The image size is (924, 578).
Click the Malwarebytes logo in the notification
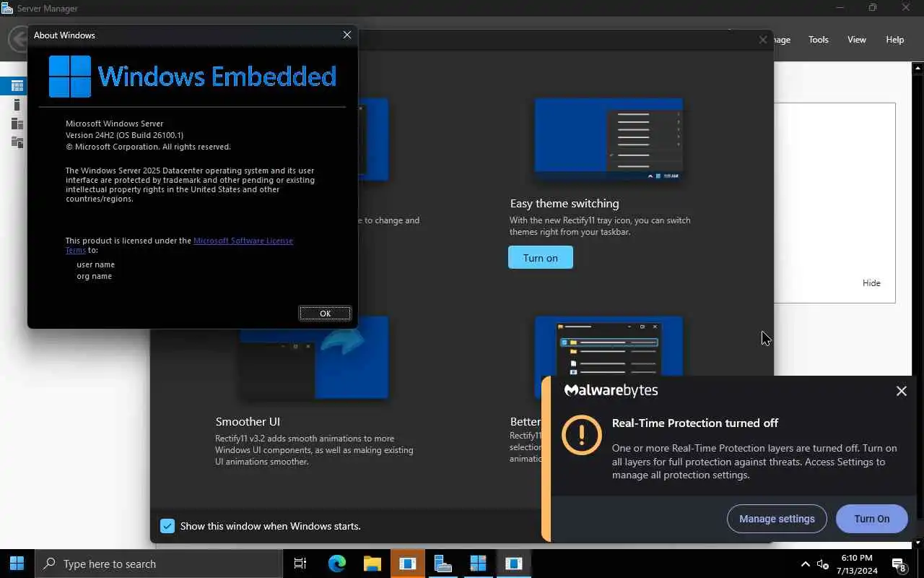[x=611, y=390]
